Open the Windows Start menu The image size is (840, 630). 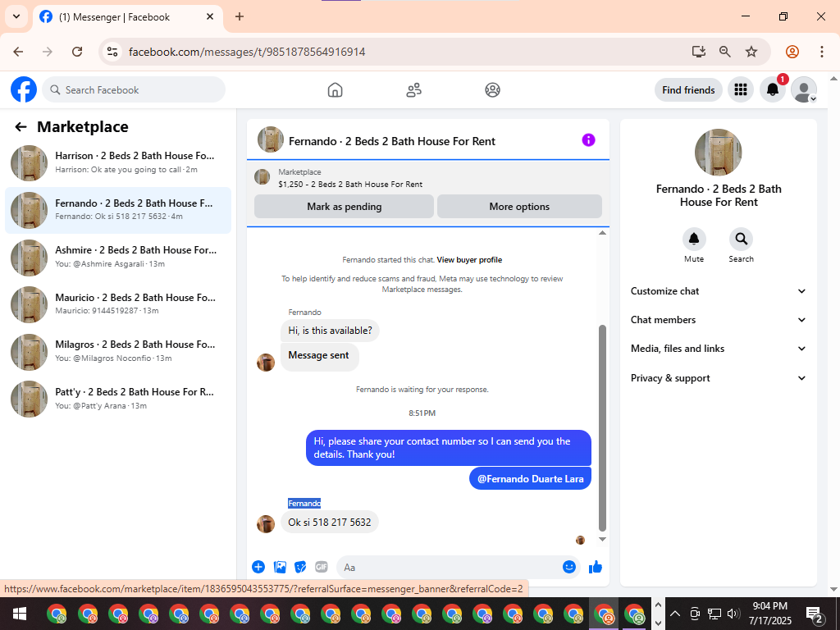tap(20, 614)
